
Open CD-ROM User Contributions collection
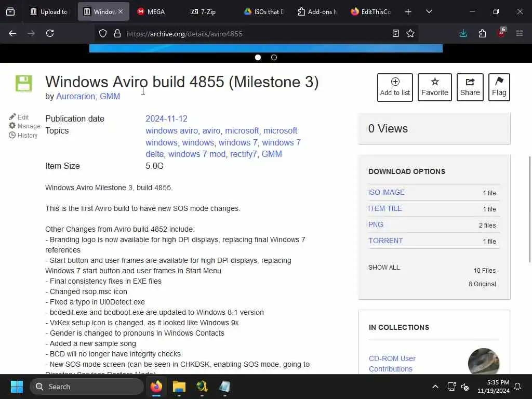(392, 364)
